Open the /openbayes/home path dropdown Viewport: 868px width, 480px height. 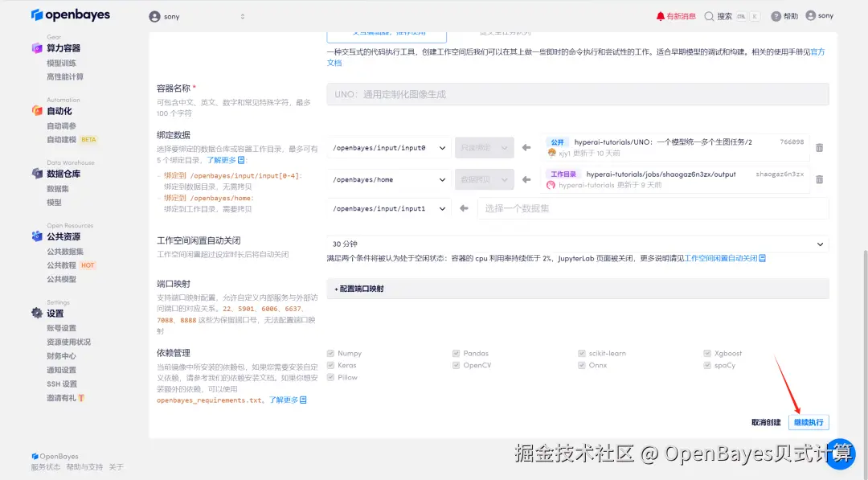coord(389,179)
